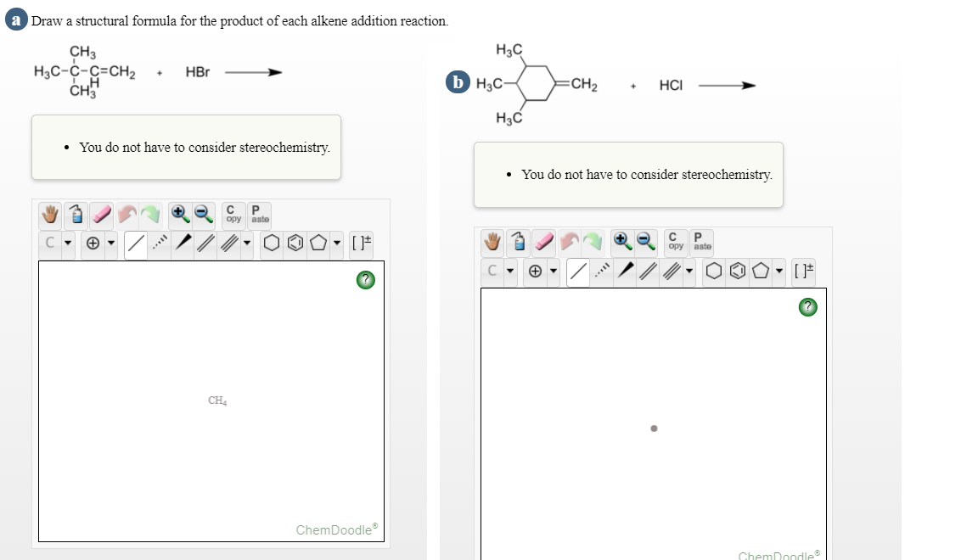Click the Clean structure spray bottle icon

tap(77, 214)
